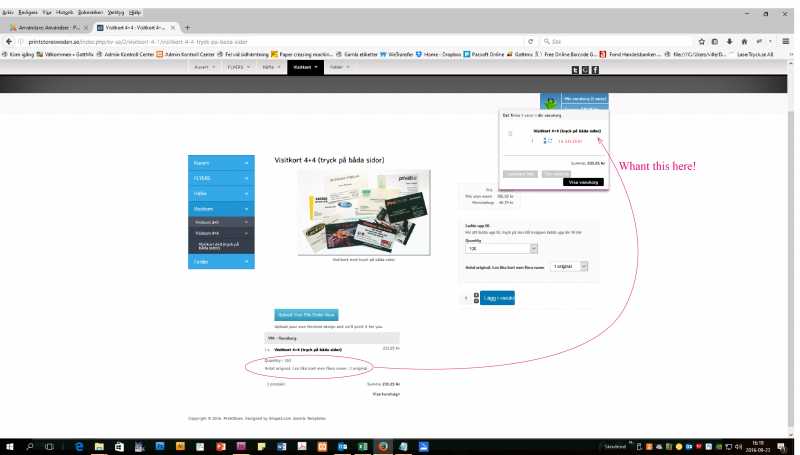Open the downloads arrow icon in toolbar
Viewport: 800px width, 455px height.
(730, 41)
